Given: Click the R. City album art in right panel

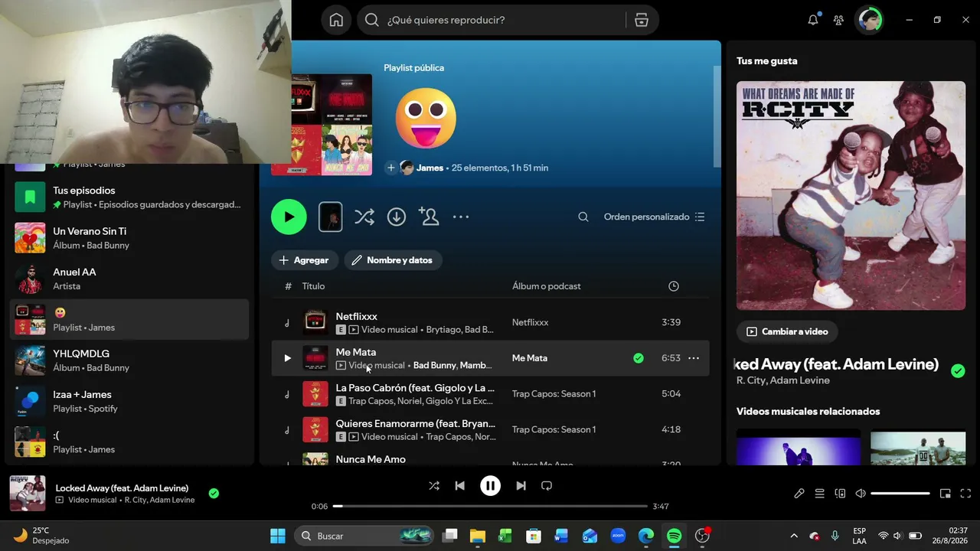Looking at the screenshot, I should click(851, 196).
